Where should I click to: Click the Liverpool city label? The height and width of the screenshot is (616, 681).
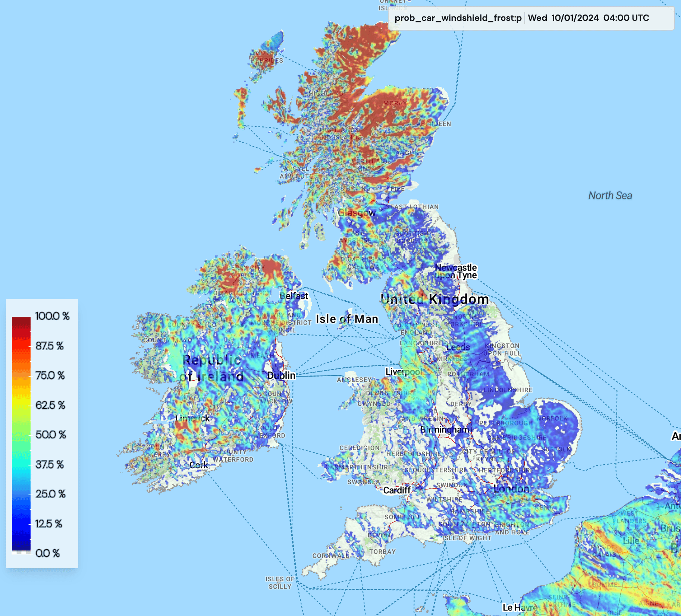point(404,372)
